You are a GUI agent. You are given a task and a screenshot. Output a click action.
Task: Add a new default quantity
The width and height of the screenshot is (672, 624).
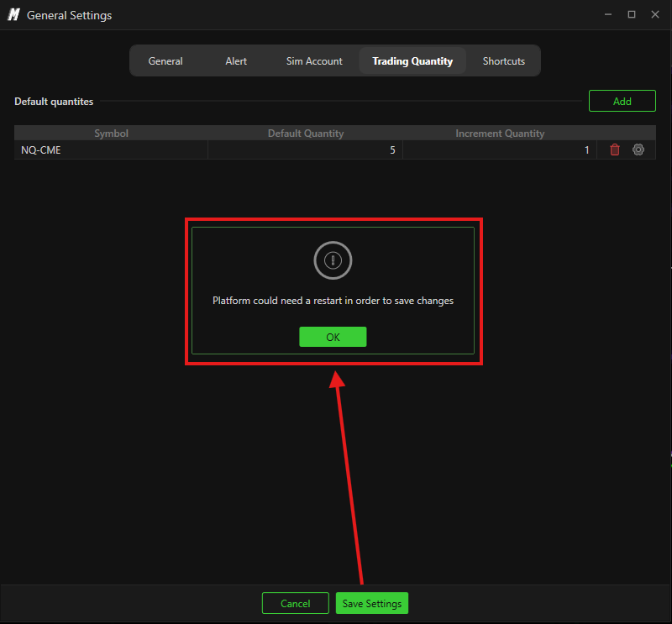[x=622, y=101]
